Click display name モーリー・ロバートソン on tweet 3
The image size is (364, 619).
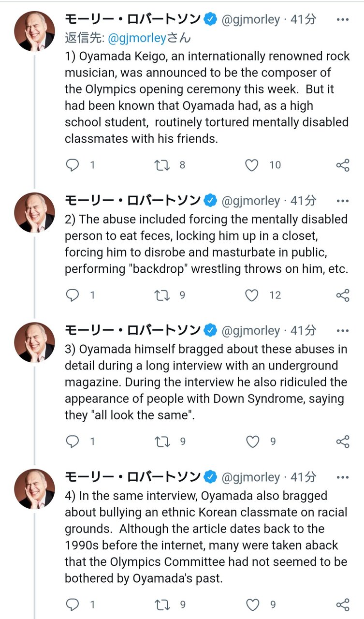[x=132, y=331]
